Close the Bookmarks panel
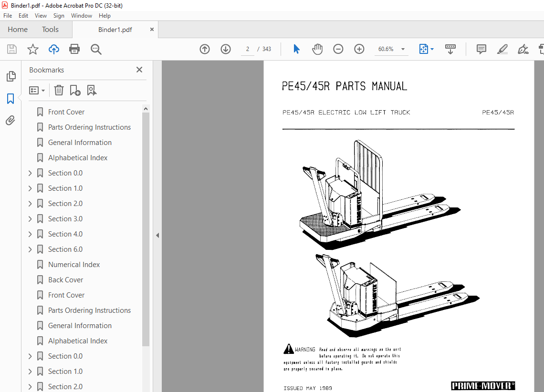This screenshot has height=392, width=544. click(x=139, y=70)
